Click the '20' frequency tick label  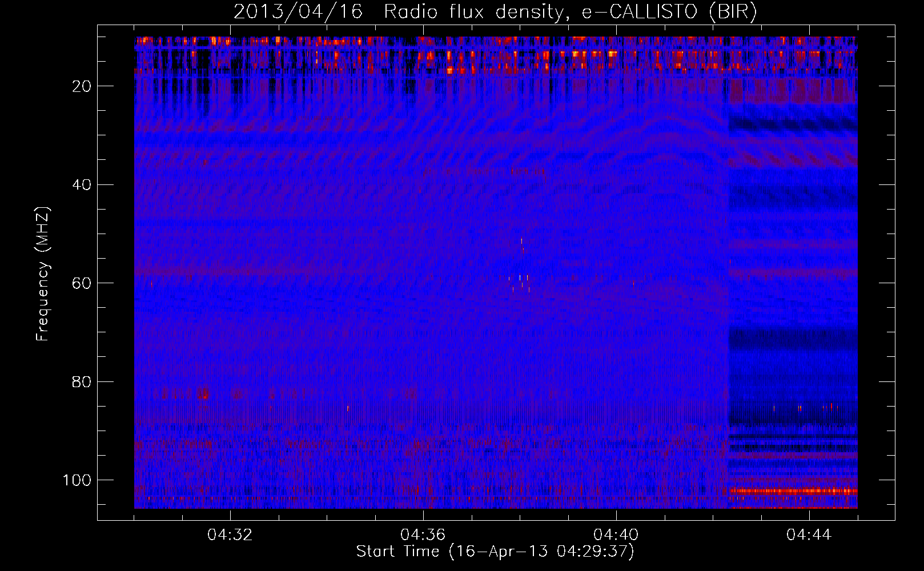(82, 86)
